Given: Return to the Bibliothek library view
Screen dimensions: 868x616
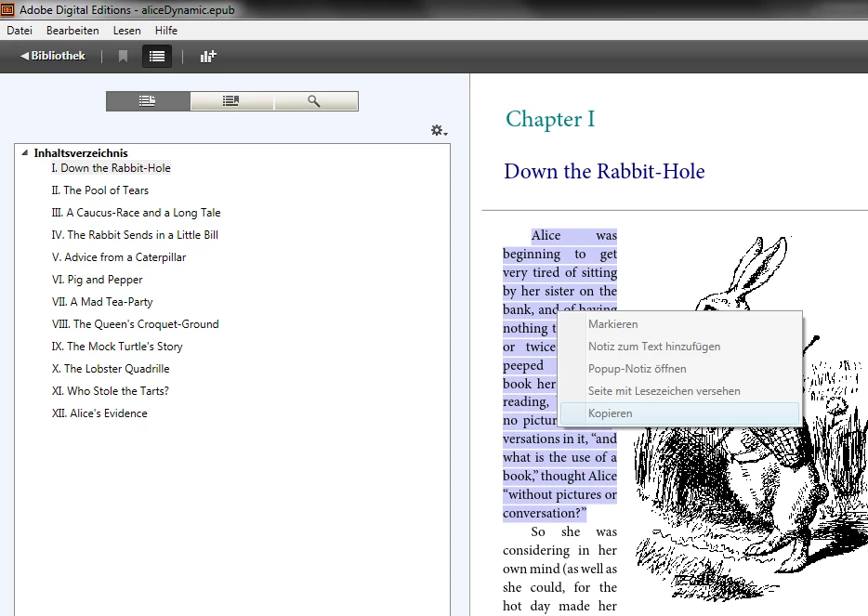Looking at the screenshot, I should point(53,56).
